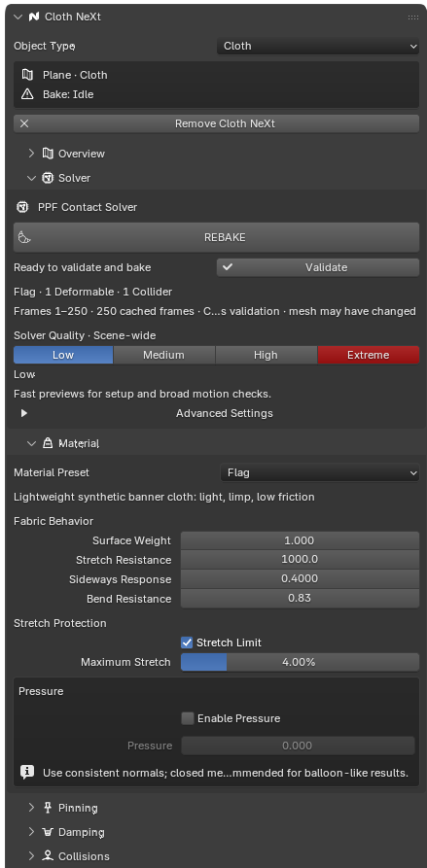Click the Cloth NeXt panel logo icon
This screenshot has width=427, height=868.
[33, 17]
